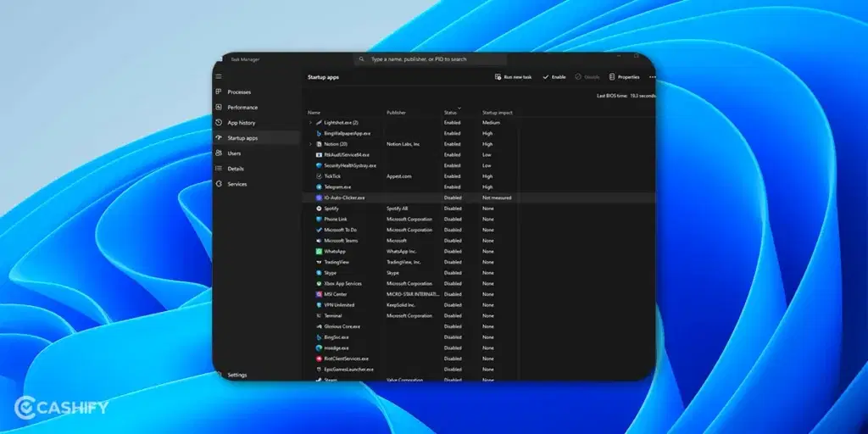Screen dimensions: 868x434
Task: Open the hamburger navigation menu icon
Action: tap(219, 76)
